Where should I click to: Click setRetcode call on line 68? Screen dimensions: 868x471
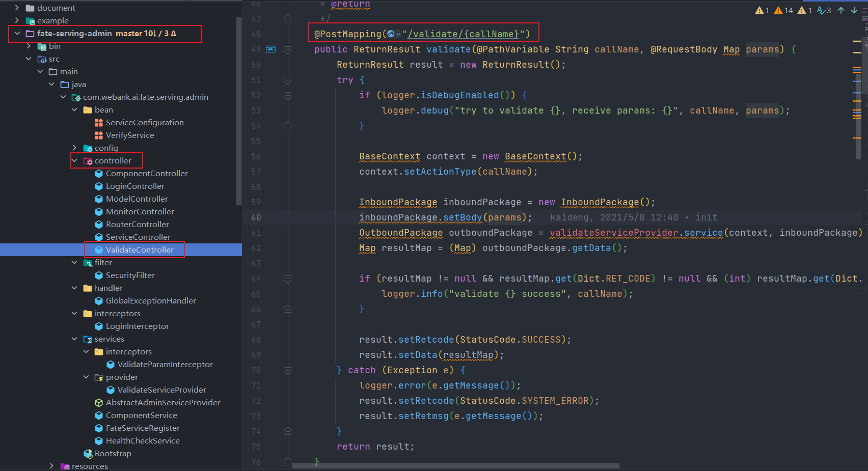(426, 340)
